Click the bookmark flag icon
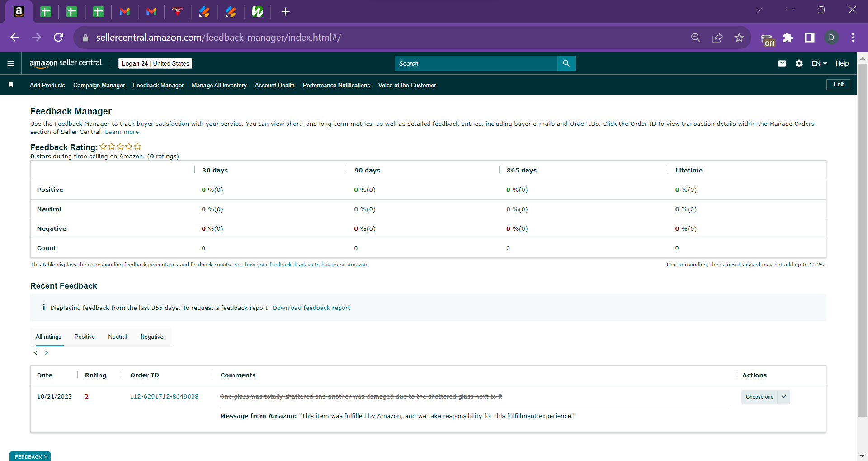 coord(11,85)
